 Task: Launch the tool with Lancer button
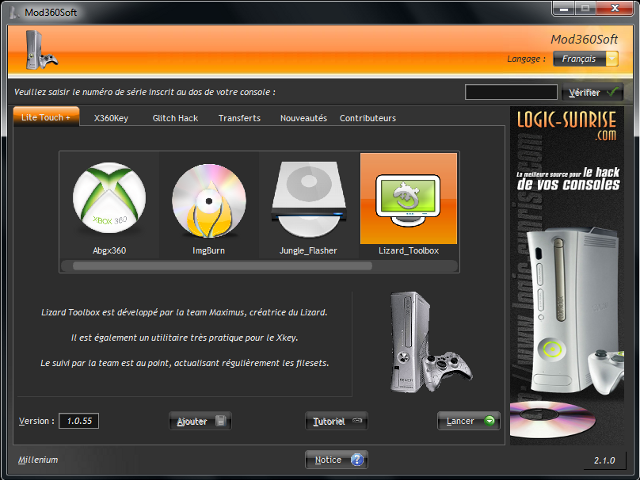469,421
